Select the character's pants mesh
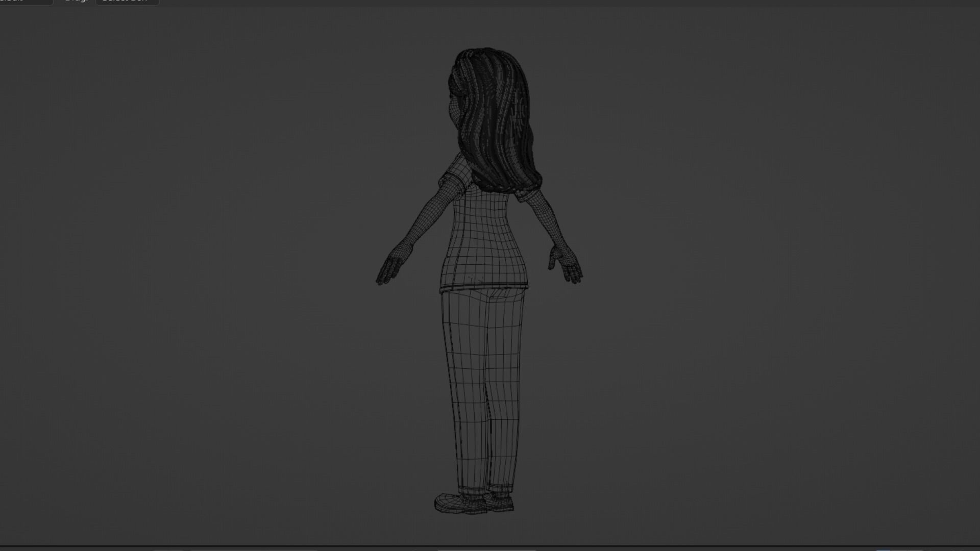 pyautogui.click(x=482, y=390)
